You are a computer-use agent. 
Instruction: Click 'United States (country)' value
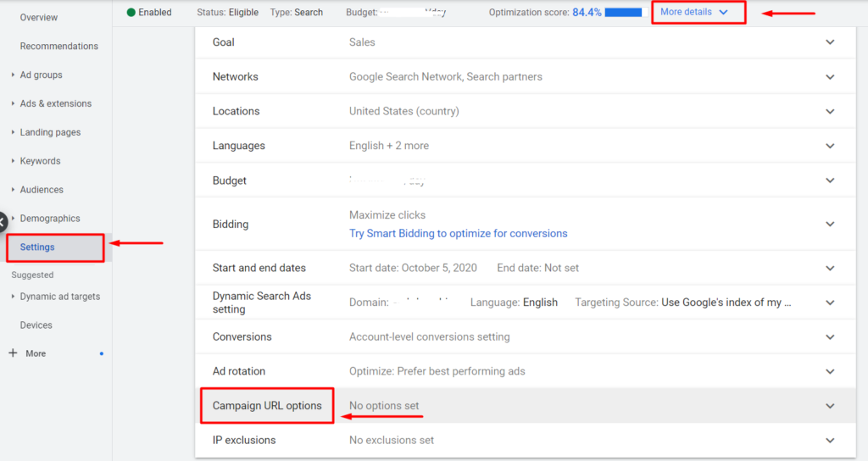pyautogui.click(x=404, y=111)
